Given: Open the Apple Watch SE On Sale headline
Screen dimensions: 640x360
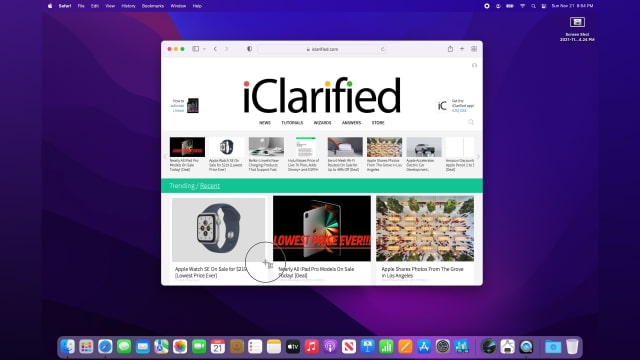Looking at the screenshot, I should pos(211,272).
